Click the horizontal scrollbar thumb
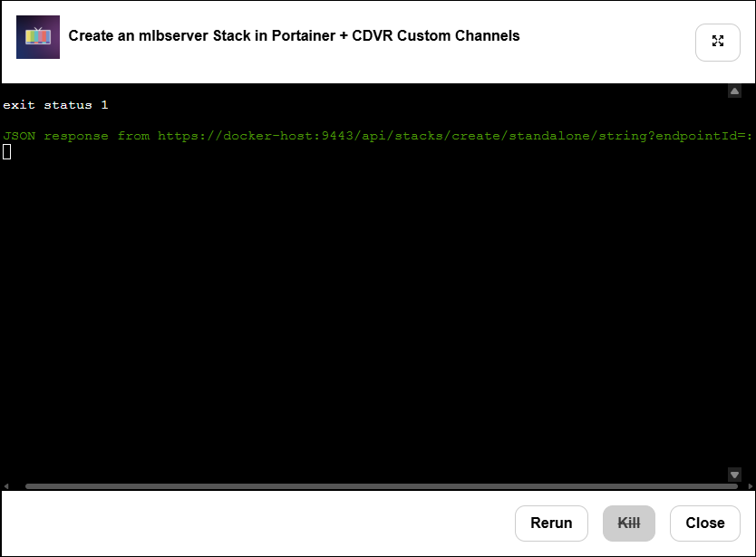The width and height of the screenshot is (756, 557). [x=381, y=486]
